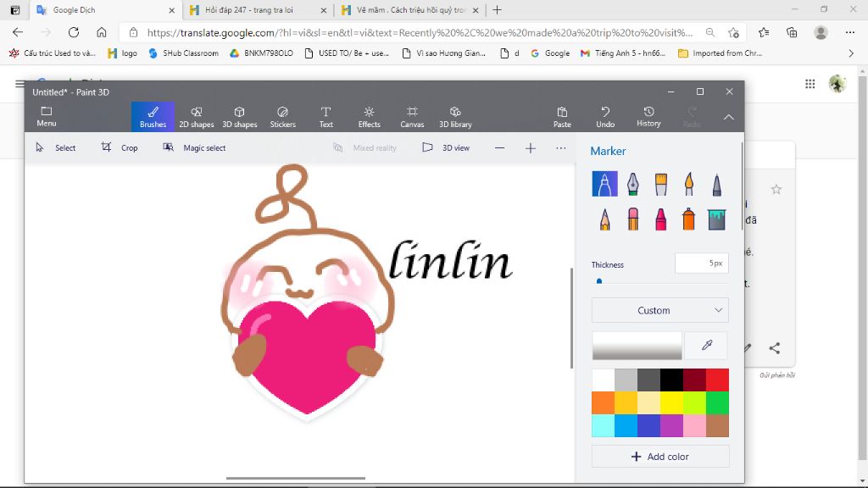Undo the last action

pyautogui.click(x=605, y=117)
